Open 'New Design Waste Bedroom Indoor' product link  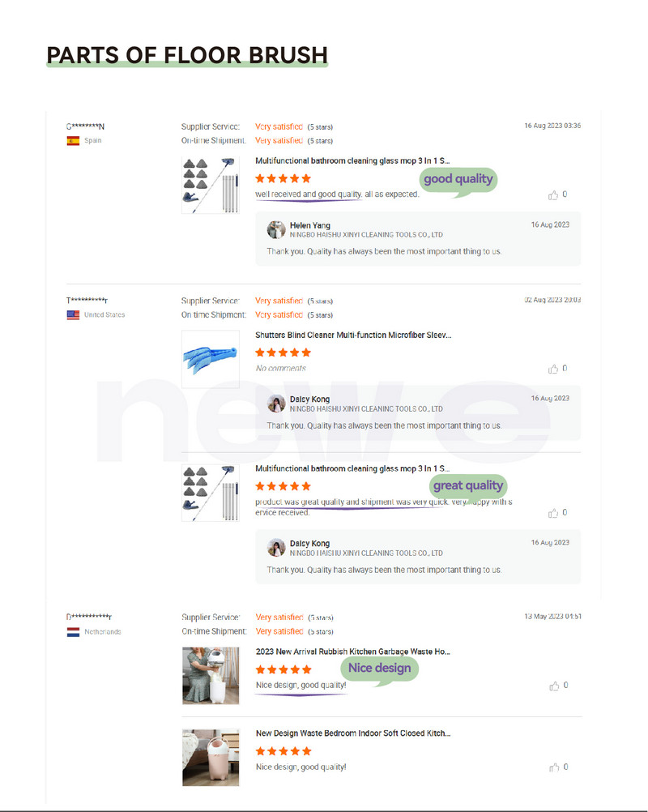(353, 733)
